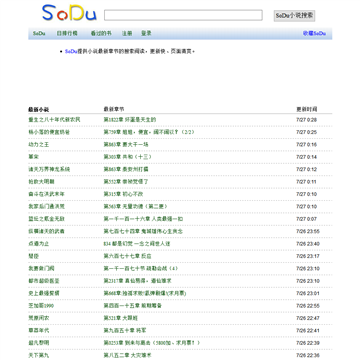Click blue SoDu link in bullet text
Image resolution: width=360 pixels, height=360 pixels.
71,51
